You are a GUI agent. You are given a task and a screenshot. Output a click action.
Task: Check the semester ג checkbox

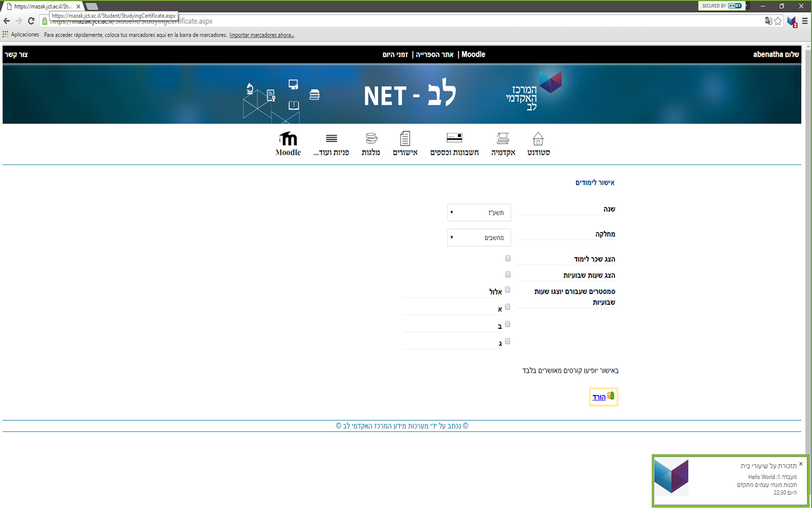[508, 341]
